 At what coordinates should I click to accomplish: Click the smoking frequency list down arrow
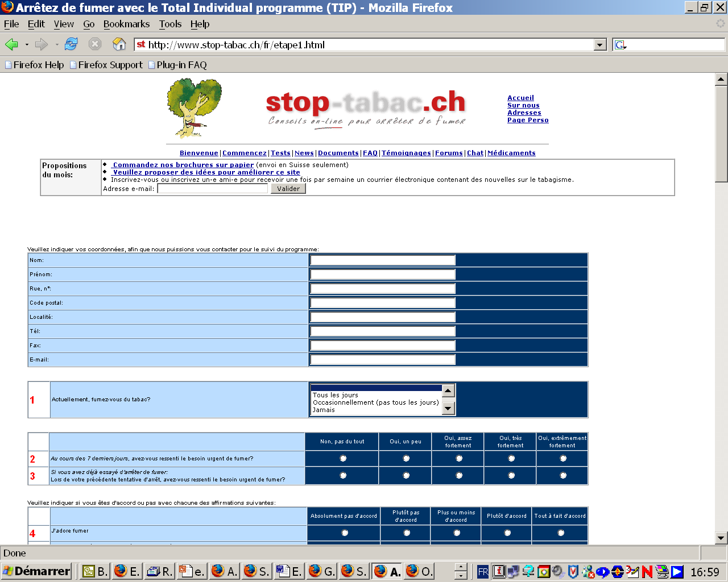click(448, 409)
